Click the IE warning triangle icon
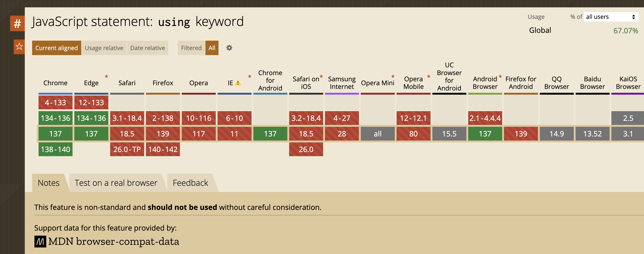The image size is (644, 254). [238, 83]
